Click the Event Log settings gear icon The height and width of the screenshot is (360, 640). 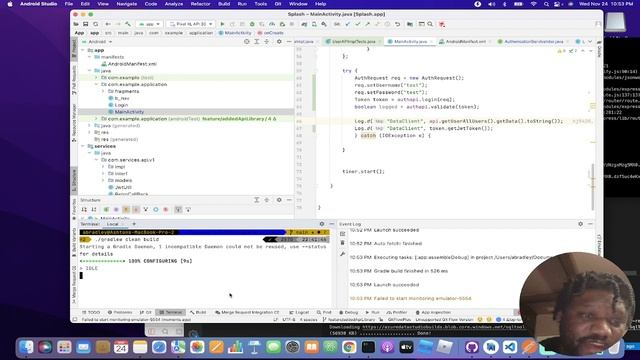(580, 224)
